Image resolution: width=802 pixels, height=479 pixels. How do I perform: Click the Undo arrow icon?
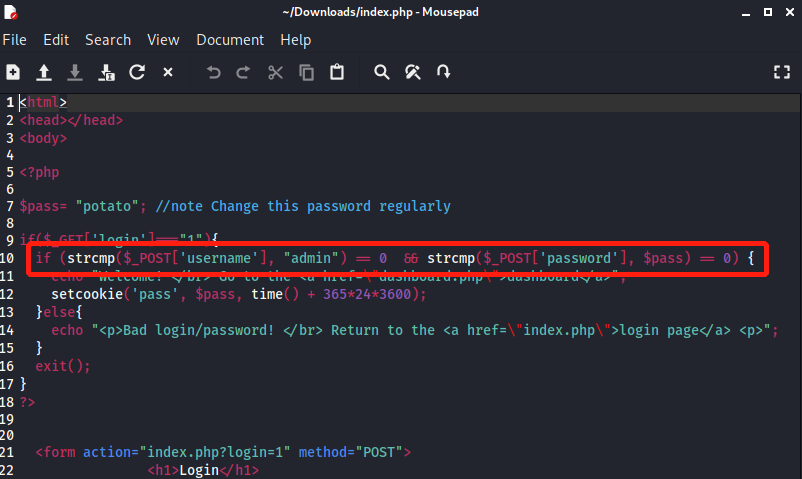click(213, 72)
